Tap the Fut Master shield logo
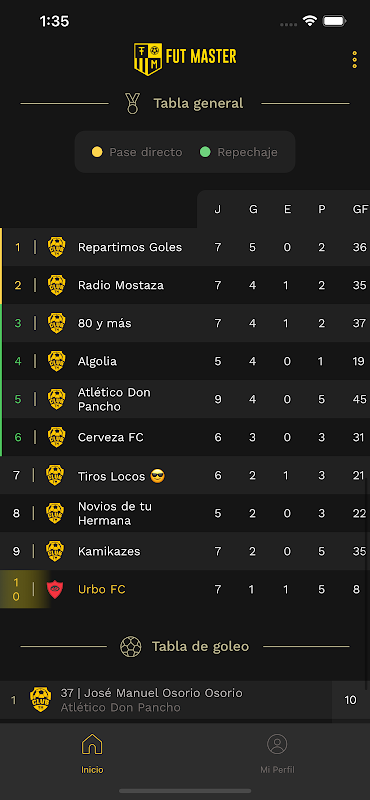The width and height of the screenshot is (370, 800). point(149,59)
